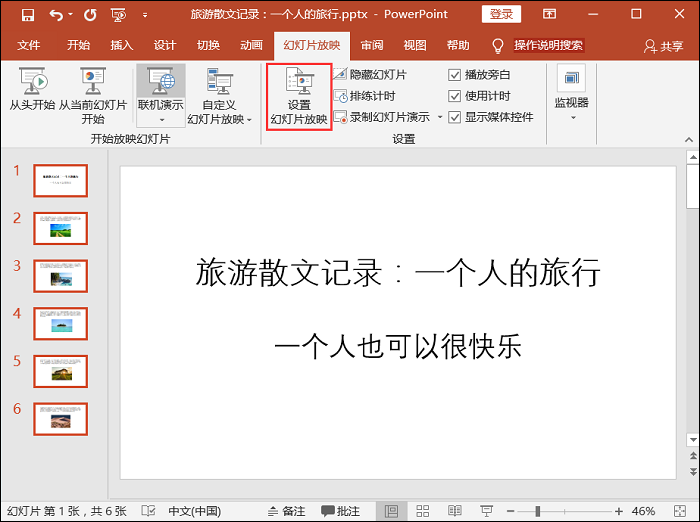This screenshot has width=700, height=522.
Task: Expand Present Online (联机演示) dropdown
Action: point(160,119)
